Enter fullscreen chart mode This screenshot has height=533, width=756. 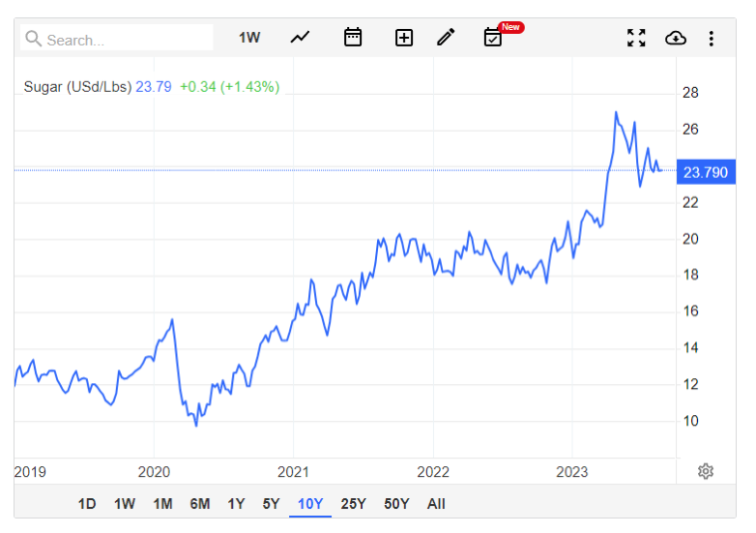[x=636, y=38]
